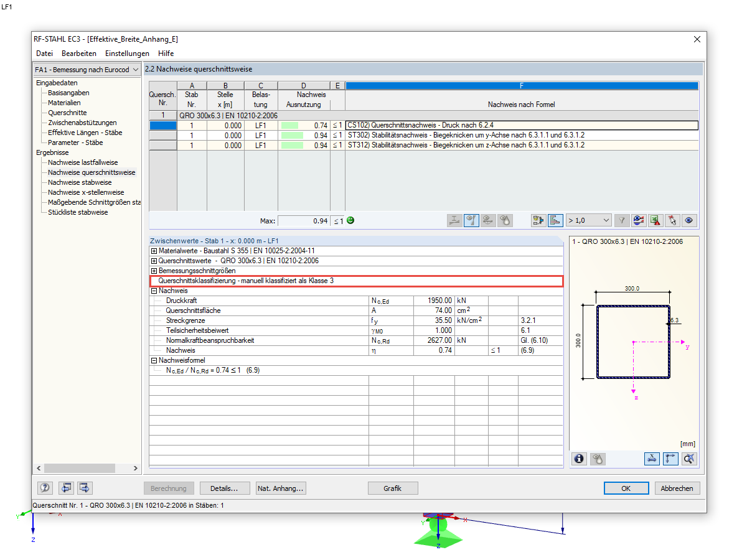Toggle the principal axes display icon
Viewport: 747px width, 560px height.
coord(670,459)
